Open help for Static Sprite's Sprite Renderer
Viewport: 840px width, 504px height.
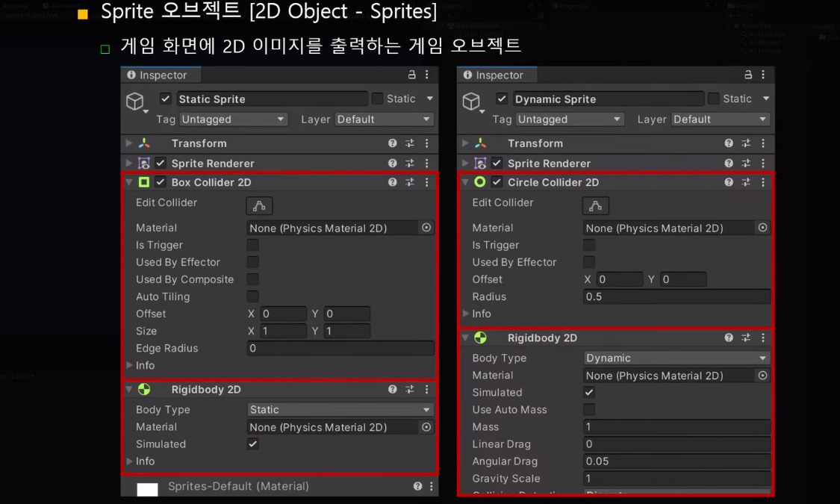pyautogui.click(x=392, y=163)
